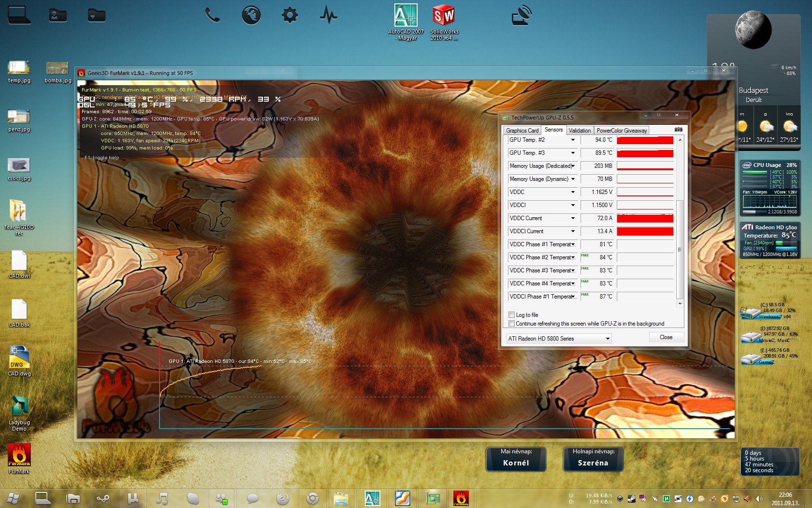
Task: Select the Teac-AG10D rec folder icon
Action: [x=19, y=218]
